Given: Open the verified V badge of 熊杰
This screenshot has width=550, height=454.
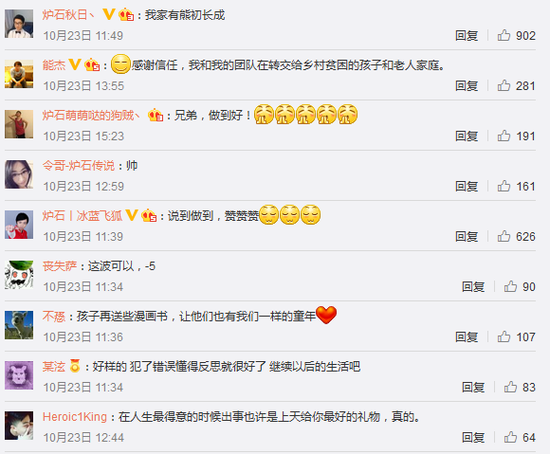Looking at the screenshot, I should (x=75, y=65).
